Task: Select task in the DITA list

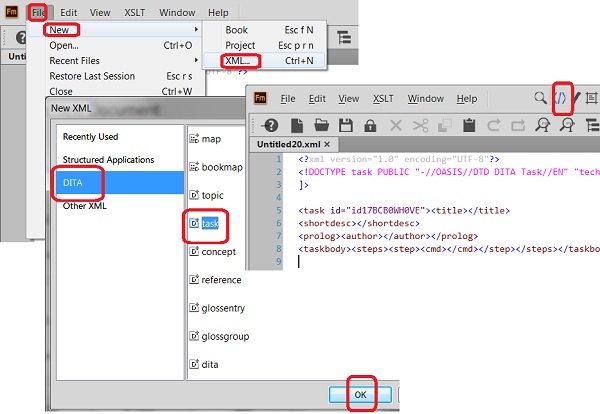Action: [x=210, y=223]
